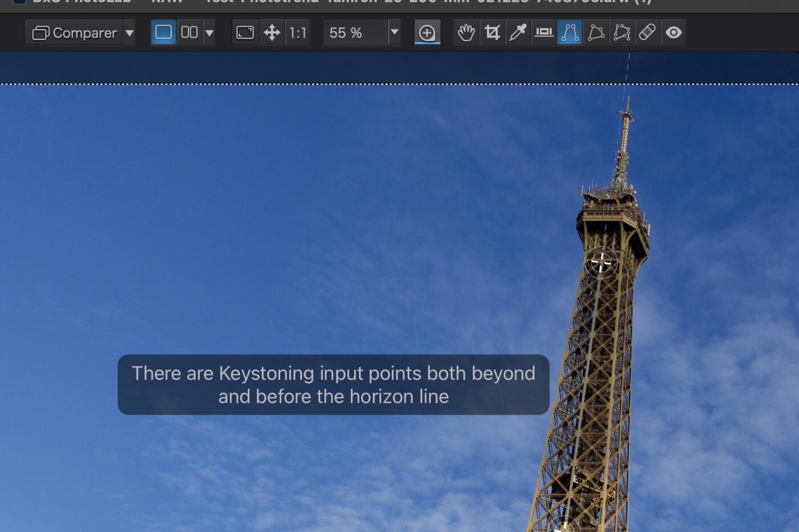Viewport: 799px width, 532px height.
Task: Toggle the force parallels perspective tool
Action: tap(570, 33)
